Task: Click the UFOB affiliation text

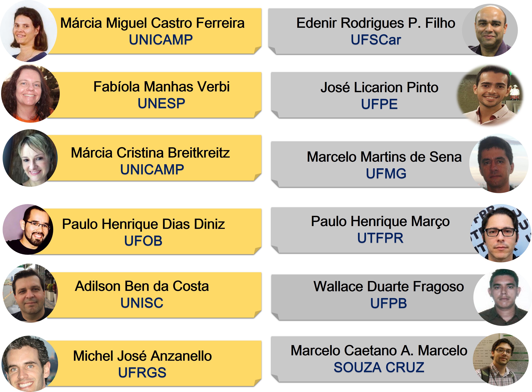Action: (143, 241)
